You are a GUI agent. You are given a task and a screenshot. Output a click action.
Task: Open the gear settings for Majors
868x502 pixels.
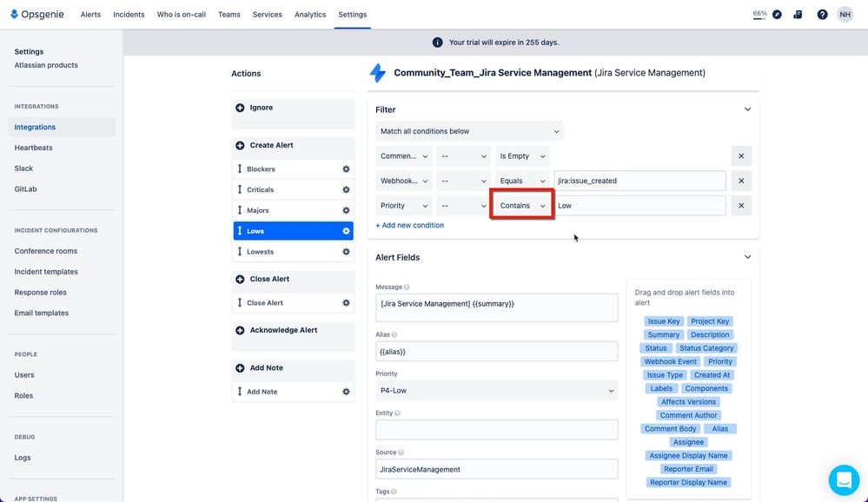346,210
